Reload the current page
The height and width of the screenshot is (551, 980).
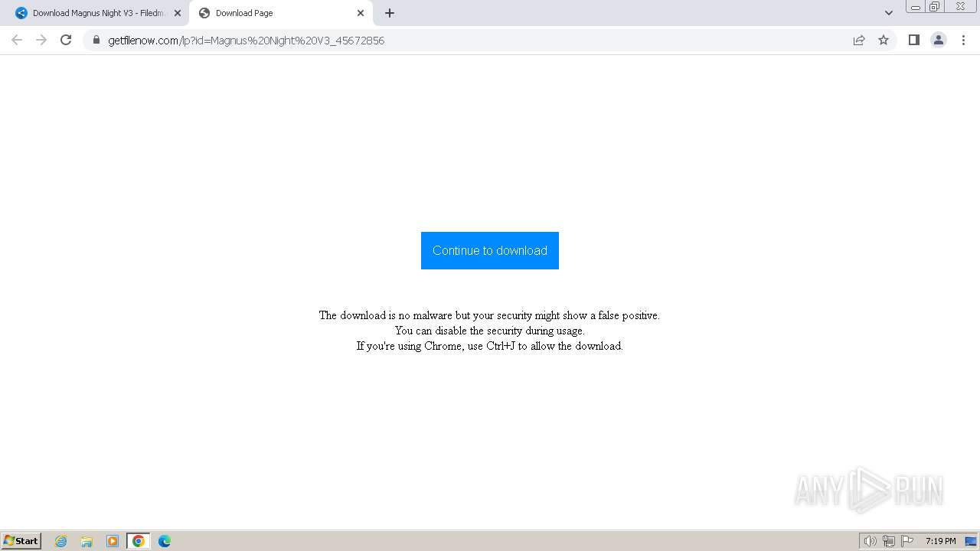click(x=66, y=40)
